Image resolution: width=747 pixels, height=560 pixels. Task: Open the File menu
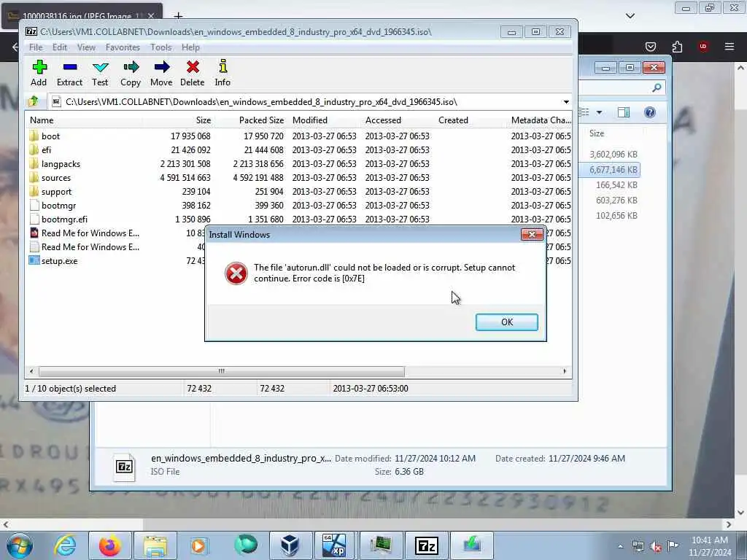pos(36,47)
